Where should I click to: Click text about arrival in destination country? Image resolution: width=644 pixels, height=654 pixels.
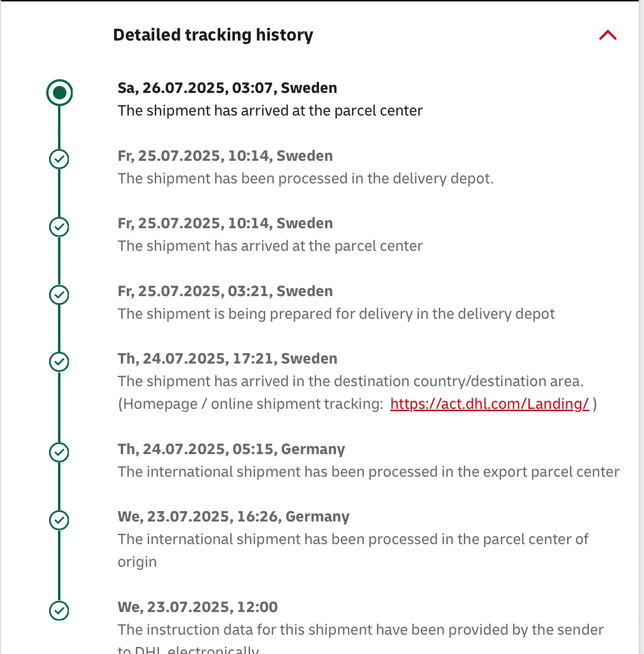(351, 381)
